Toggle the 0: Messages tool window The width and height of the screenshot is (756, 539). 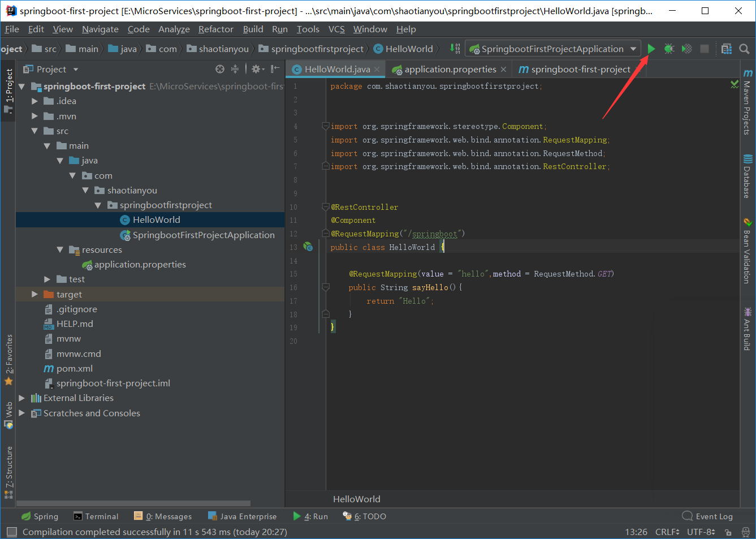163,516
